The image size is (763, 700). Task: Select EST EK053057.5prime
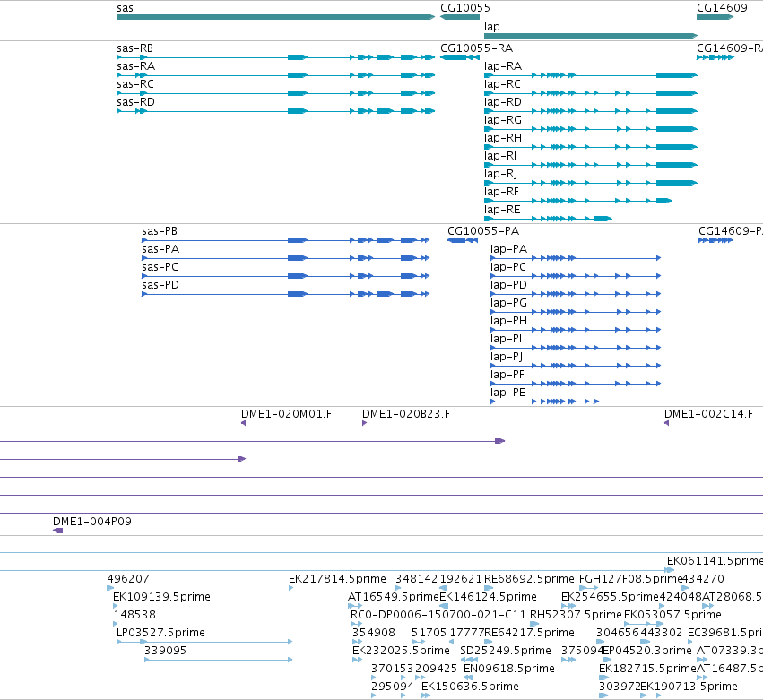point(672,615)
